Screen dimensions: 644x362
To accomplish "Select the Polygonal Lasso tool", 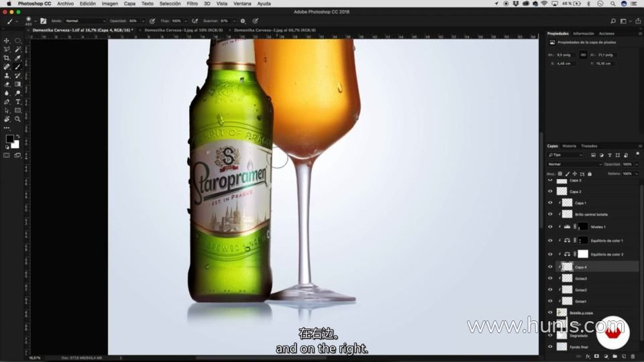I will 7,49.
